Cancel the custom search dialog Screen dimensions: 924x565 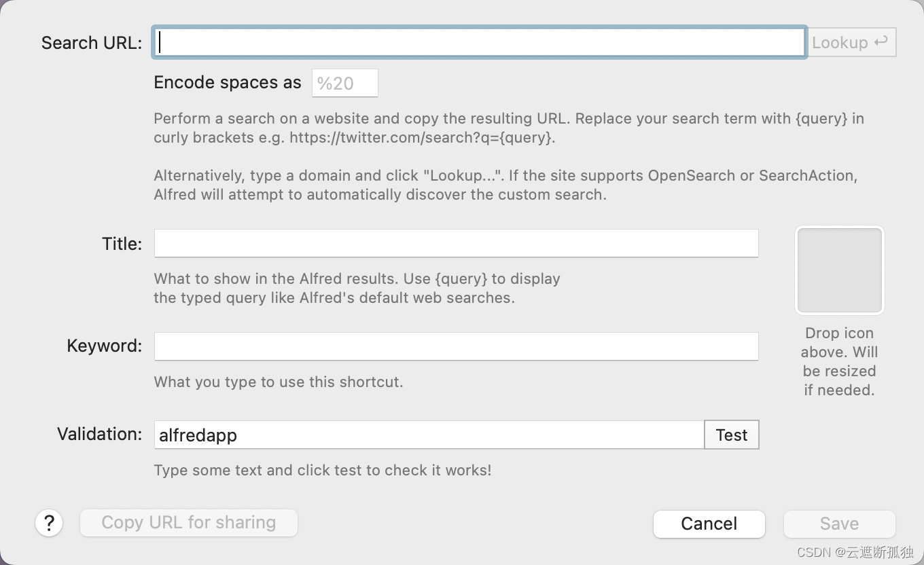coord(709,524)
